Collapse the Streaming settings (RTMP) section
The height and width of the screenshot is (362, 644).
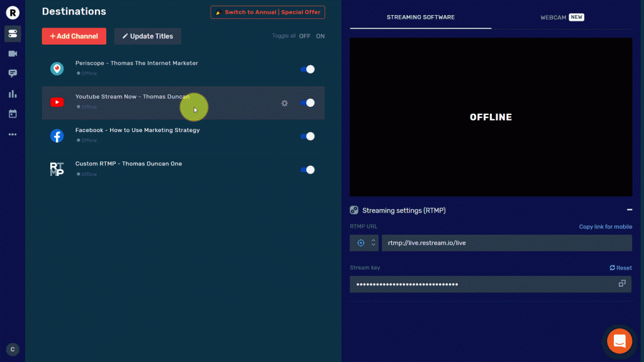click(x=629, y=211)
